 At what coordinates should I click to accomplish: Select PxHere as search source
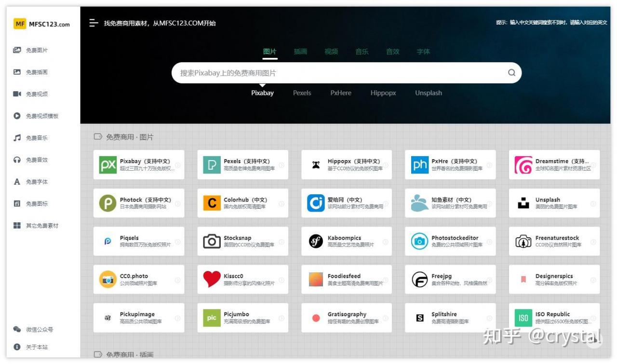coord(341,93)
